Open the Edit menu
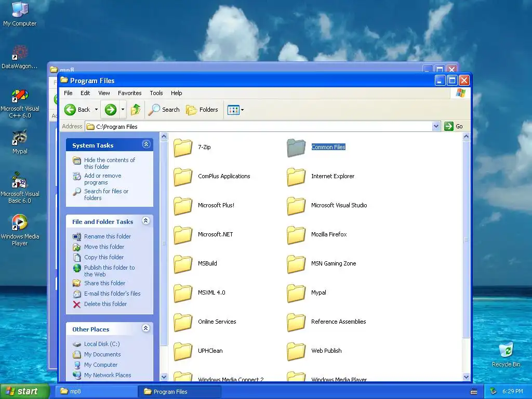Image resolution: width=532 pixels, height=399 pixels. 85,93
